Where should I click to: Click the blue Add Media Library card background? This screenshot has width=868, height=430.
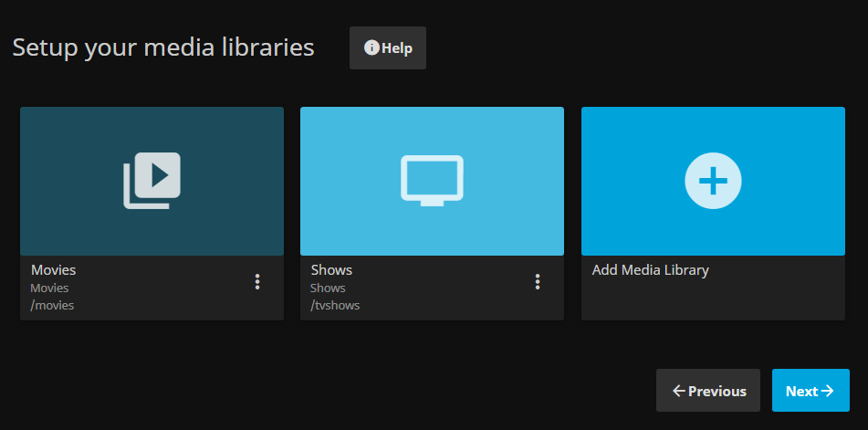[x=630, y=137]
